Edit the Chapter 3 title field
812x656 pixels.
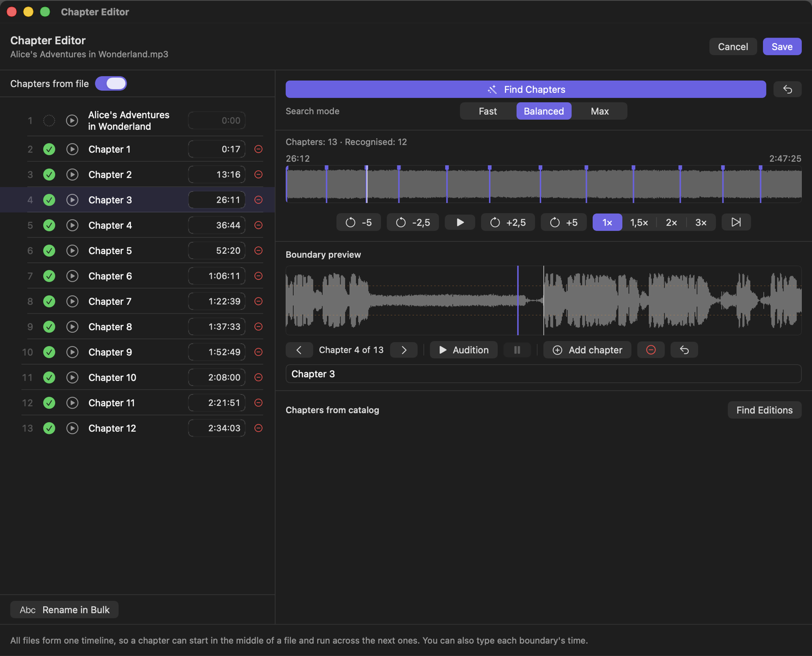click(544, 374)
